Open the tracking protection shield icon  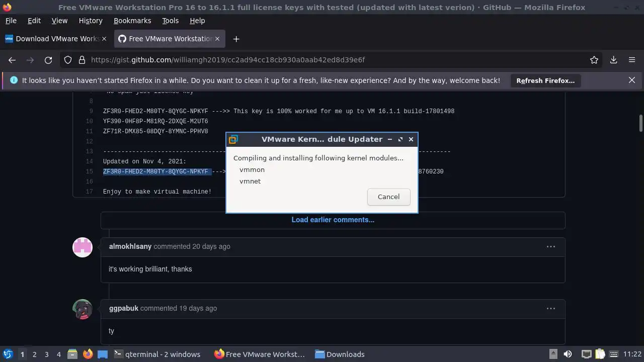pos(68,60)
